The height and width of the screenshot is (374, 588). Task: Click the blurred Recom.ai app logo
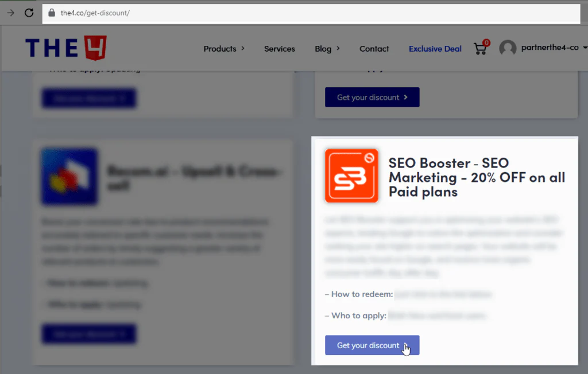[69, 177]
